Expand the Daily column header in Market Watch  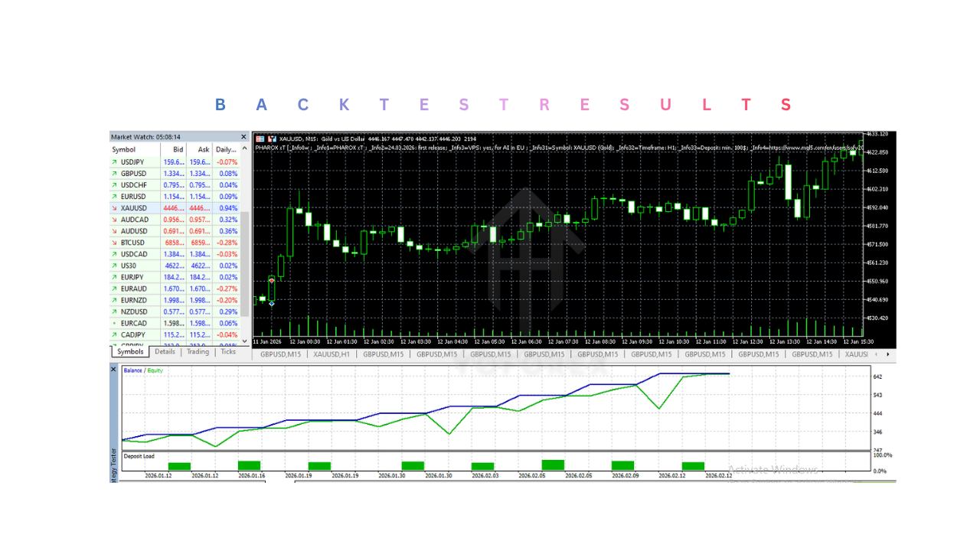224,149
